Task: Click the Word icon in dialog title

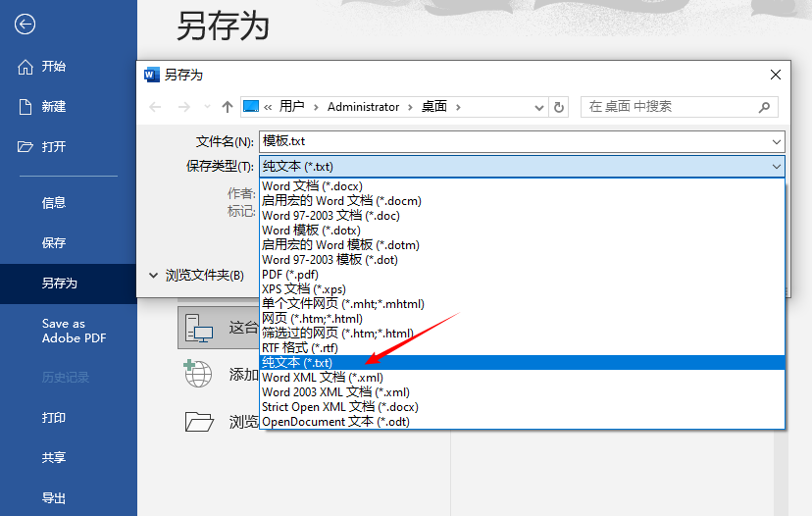Action: [x=151, y=75]
